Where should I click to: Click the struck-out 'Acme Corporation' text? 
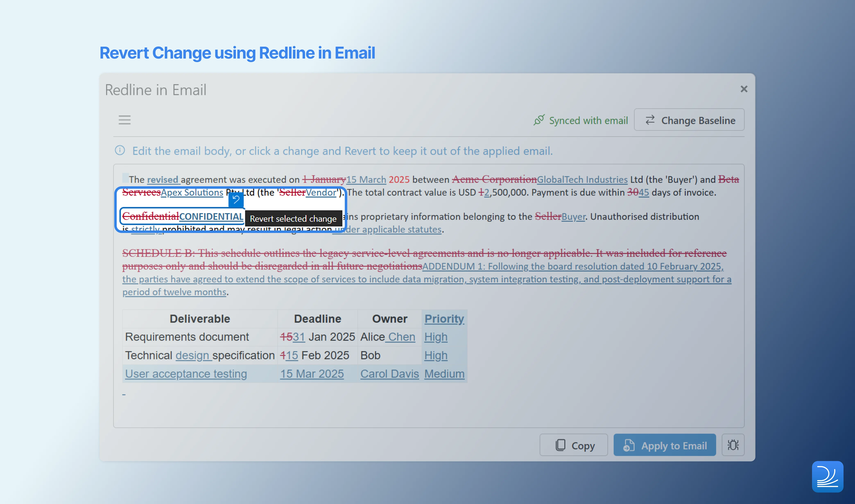(x=494, y=179)
